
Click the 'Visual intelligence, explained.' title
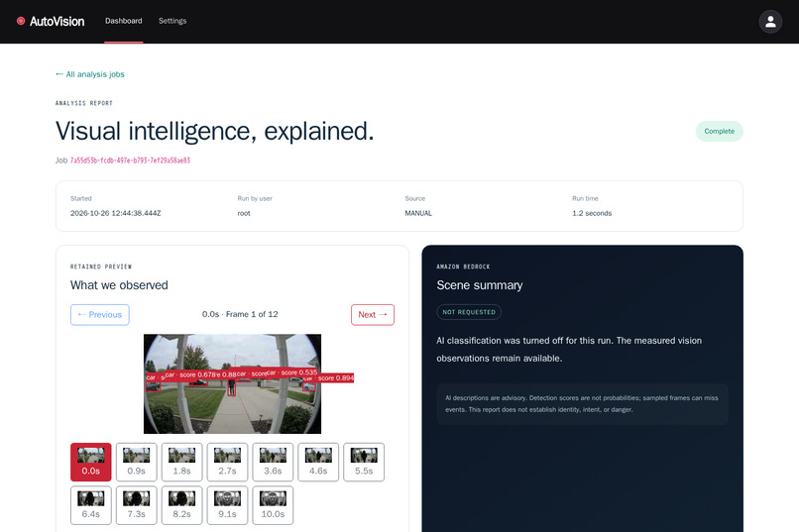point(214,131)
